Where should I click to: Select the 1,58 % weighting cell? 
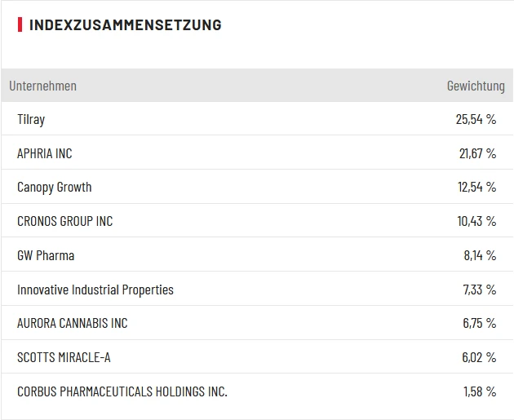pos(480,391)
